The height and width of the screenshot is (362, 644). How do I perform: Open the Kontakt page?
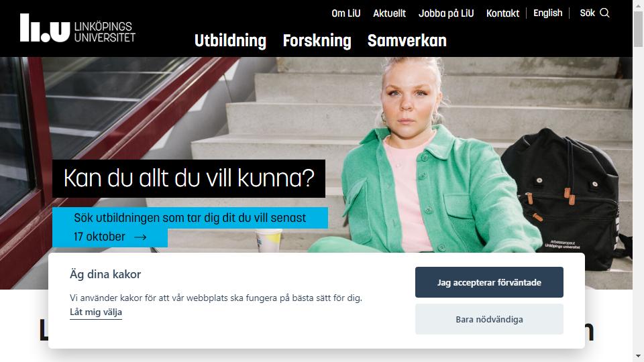(x=502, y=13)
